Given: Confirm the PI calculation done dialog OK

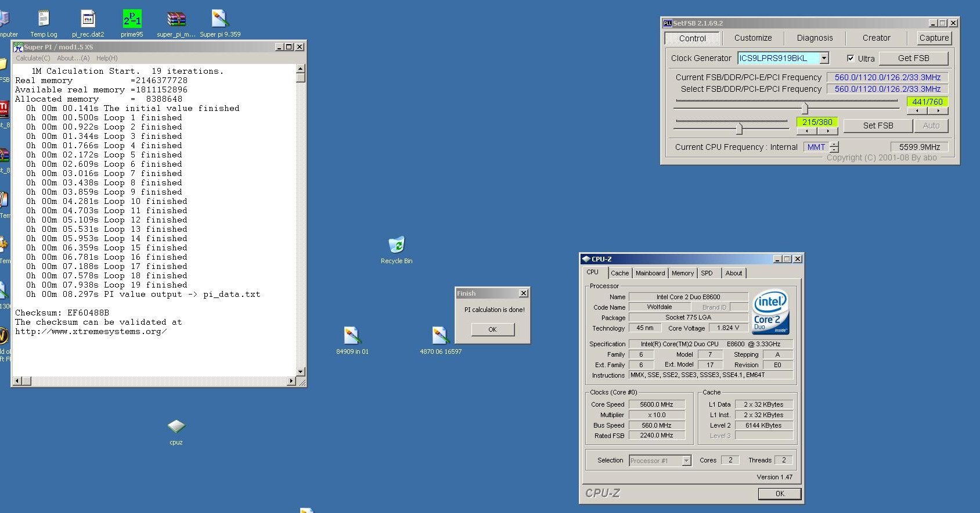Looking at the screenshot, I should [492, 329].
